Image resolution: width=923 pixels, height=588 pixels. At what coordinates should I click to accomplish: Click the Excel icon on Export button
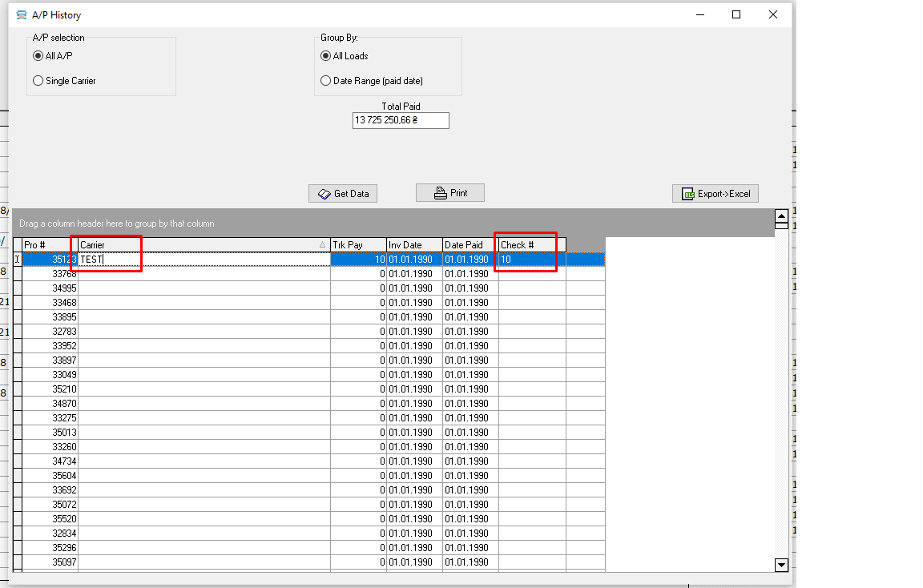687,194
